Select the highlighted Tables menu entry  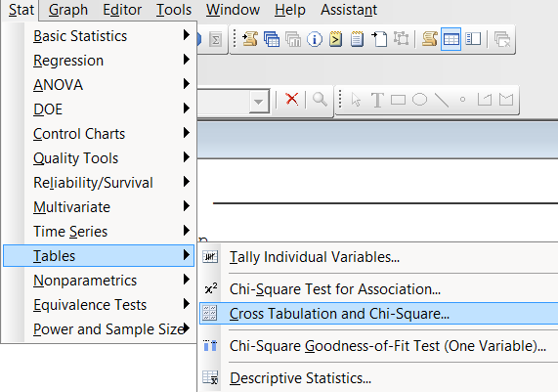click(x=99, y=256)
